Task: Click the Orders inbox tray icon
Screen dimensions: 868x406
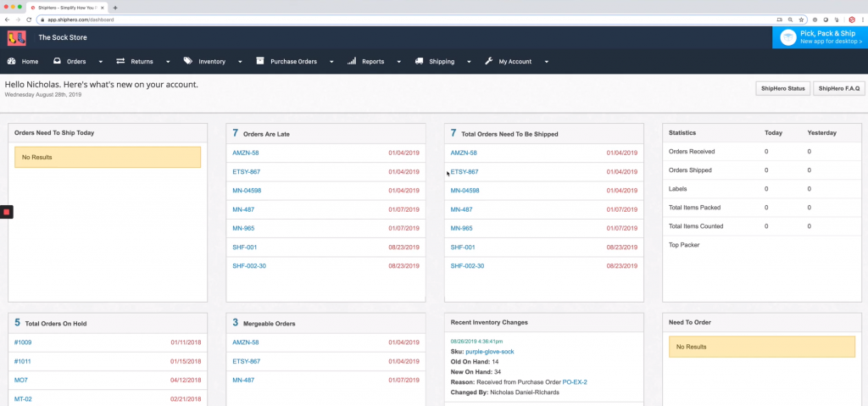Action: tap(57, 62)
